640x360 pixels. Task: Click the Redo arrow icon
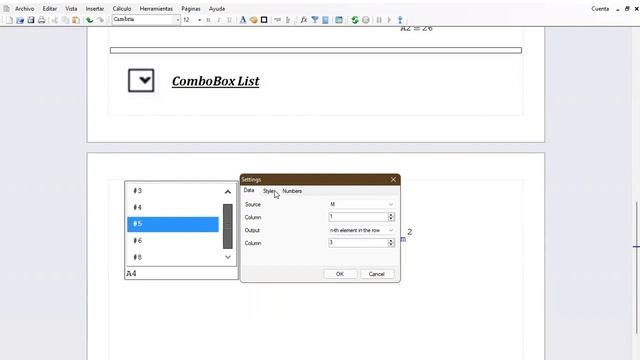pos(100,20)
